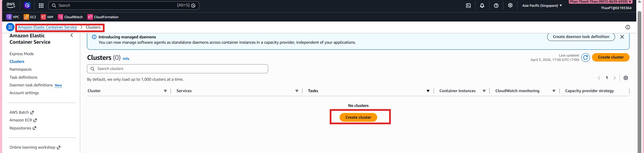Click the Create cluster button under No clusters
The height and width of the screenshot is (153, 644).
(358, 117)
